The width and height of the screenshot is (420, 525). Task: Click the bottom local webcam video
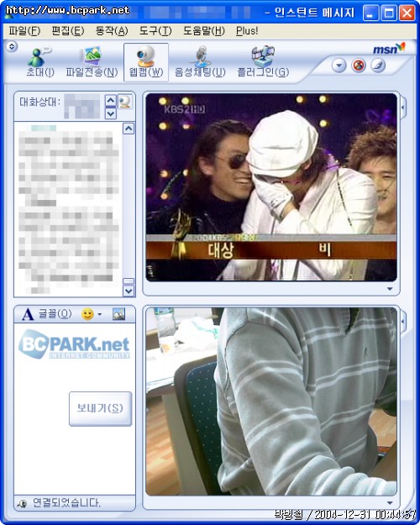(271, 402)
